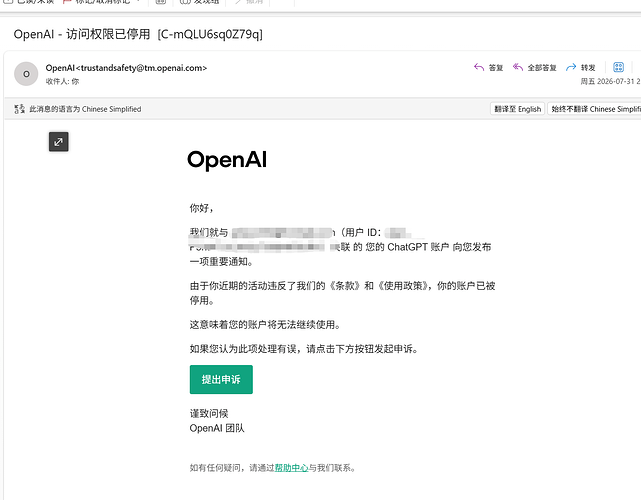The image size is (641, 500).
Task: Click the green 提出申诉 appeal button
Action: pos(221,379)
